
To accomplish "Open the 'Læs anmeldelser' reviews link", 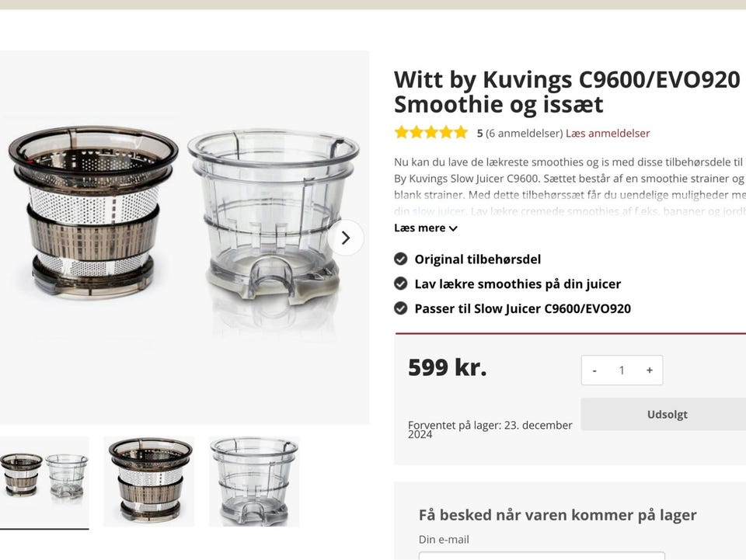I will coord(608,133).
